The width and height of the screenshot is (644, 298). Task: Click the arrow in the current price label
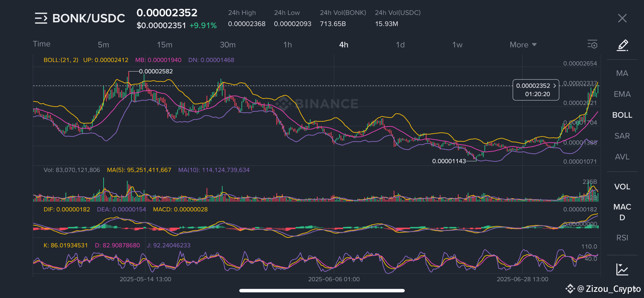(x=555, y=86)
